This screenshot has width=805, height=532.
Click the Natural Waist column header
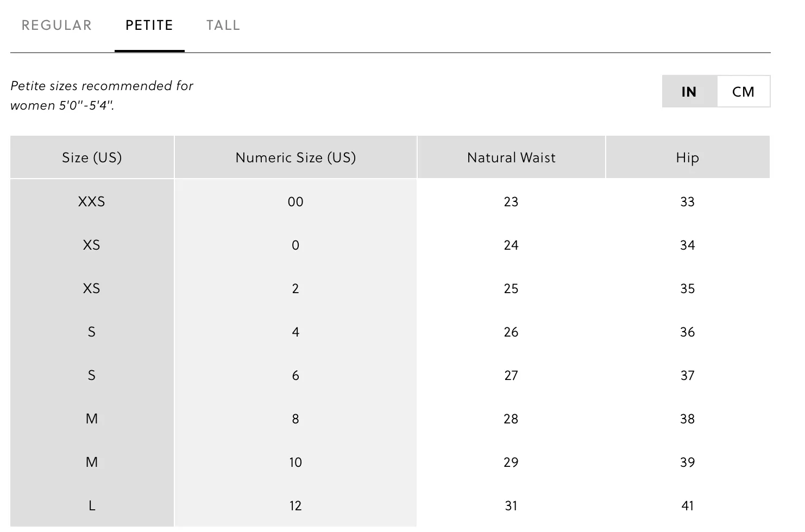[x=511, y=157]
